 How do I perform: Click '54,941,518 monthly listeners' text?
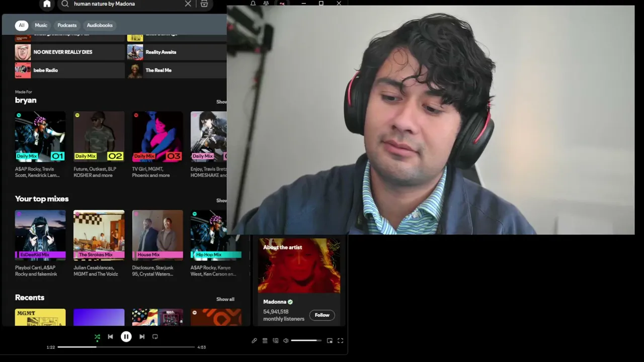coord(284,315)
